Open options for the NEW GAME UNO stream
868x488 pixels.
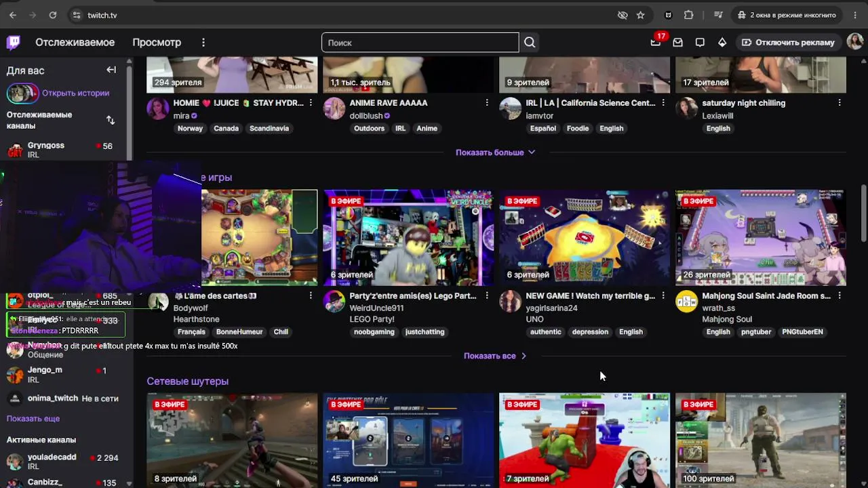coord(663,296)
